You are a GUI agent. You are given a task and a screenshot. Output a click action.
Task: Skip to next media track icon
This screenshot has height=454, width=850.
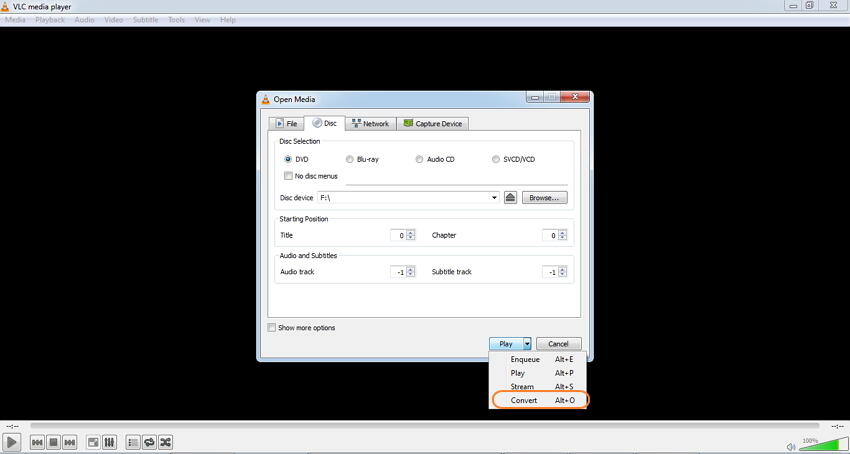[x=69, y=443]
